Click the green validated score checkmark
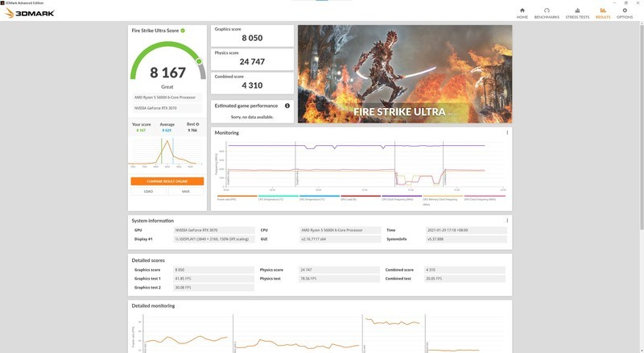 (x=183, y=31)
